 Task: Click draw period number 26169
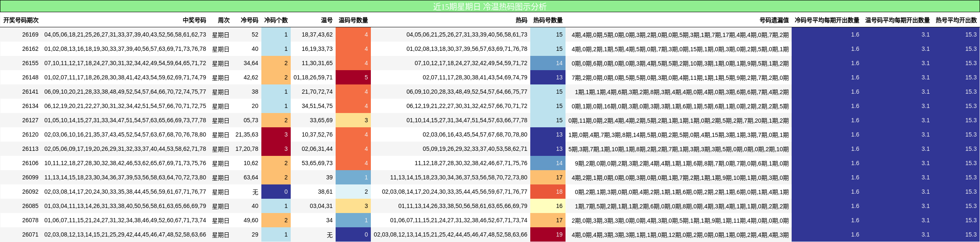click(30, 34)
